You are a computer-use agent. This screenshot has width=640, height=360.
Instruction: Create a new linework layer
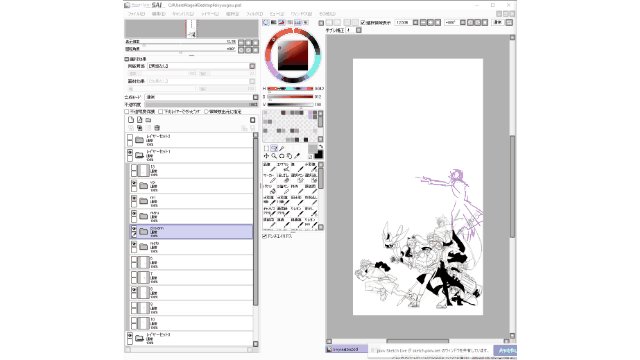[x=140, y=120]
